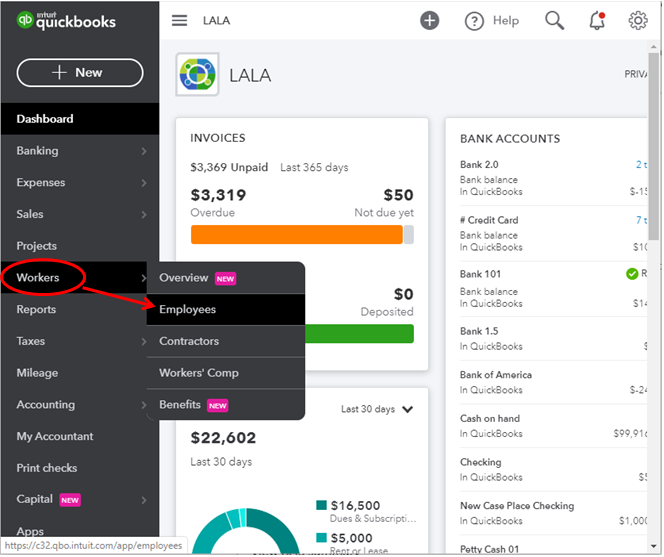
Task: Click the QuickBooks logo
Action: [x=66, y=20]
